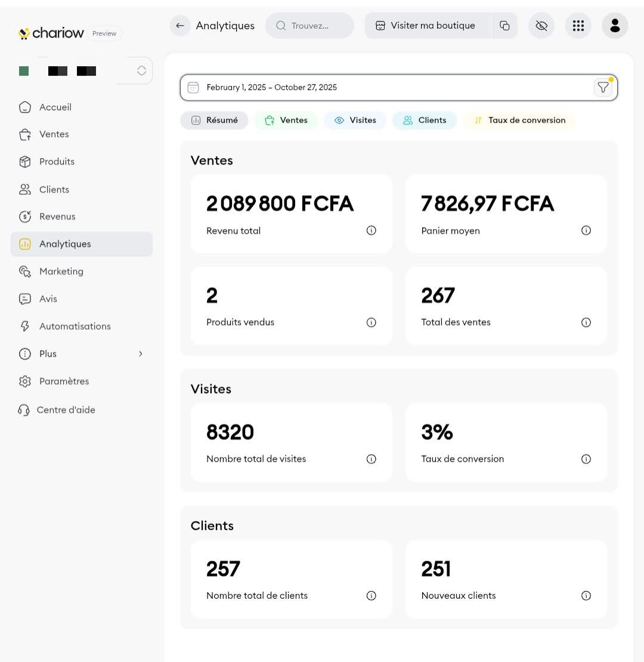Show info for Taux de conversion card

coord(586,459)
